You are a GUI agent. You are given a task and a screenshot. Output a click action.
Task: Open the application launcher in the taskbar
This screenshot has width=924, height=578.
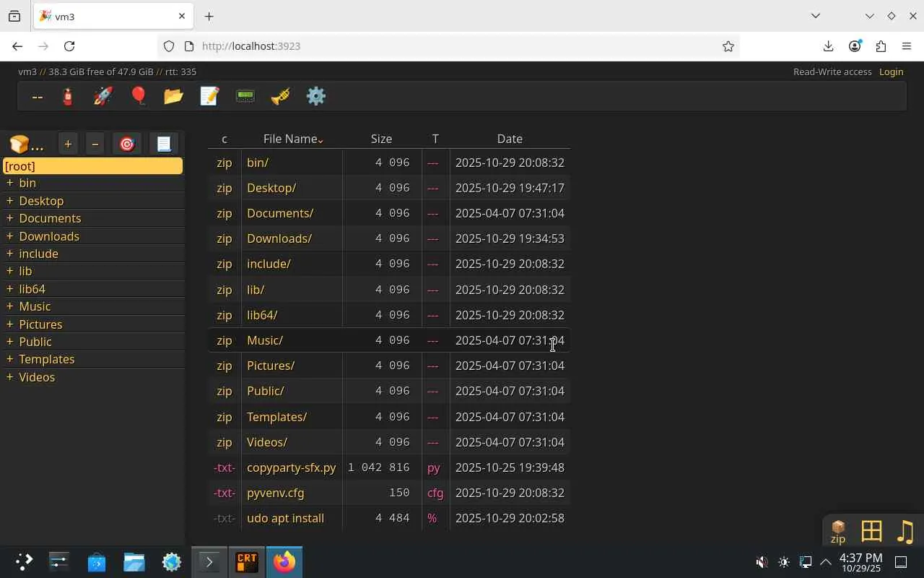tap(24, 561)
